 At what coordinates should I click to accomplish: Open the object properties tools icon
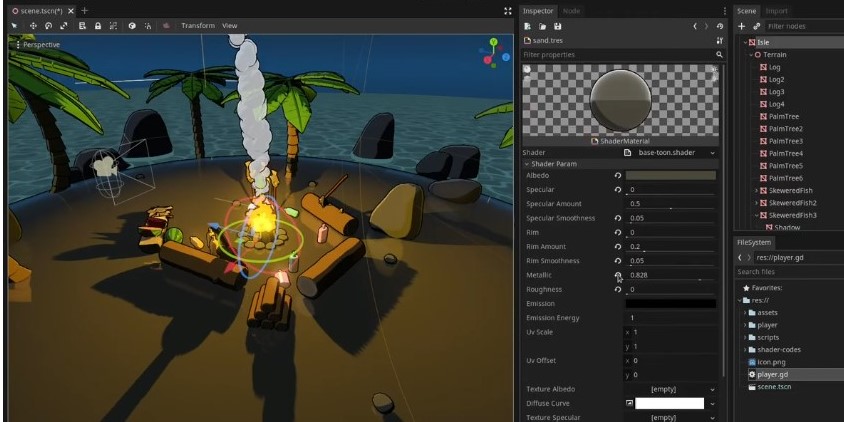(720, 40)
